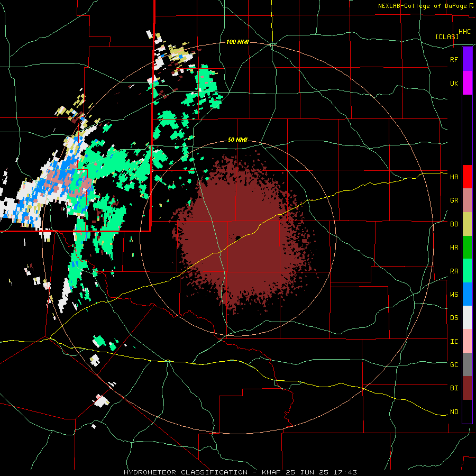Click the magenta UK legend color swatch
This screenshot has width=476, height=476.
(467, 83)
